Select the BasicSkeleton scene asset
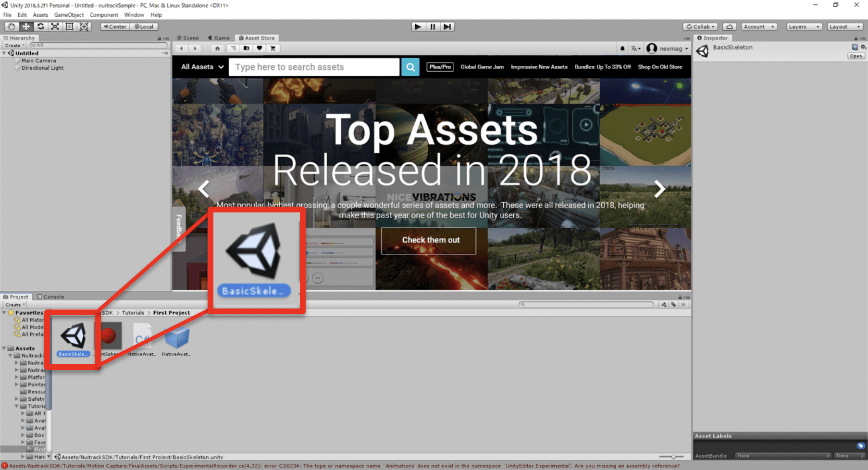Image resolution: width=868 pixels, height=470 pixels. pyautogui.click(x=73, y=339)
